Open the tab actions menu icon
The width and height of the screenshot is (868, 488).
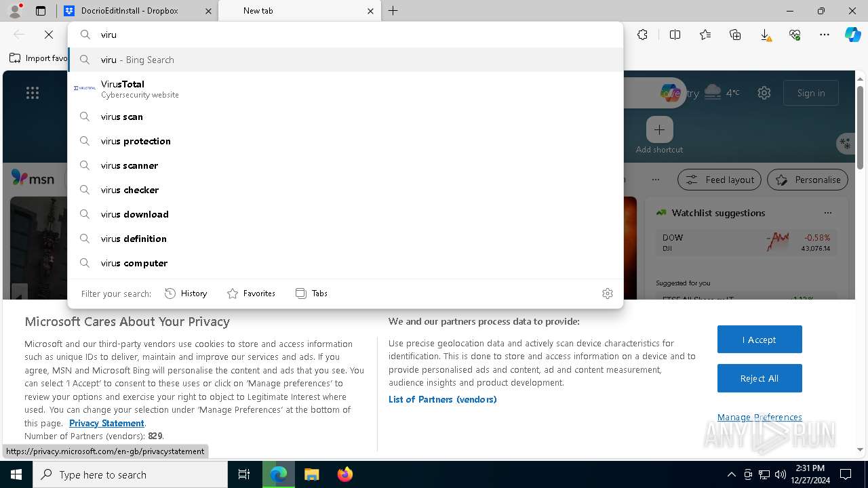click(41, 11)
